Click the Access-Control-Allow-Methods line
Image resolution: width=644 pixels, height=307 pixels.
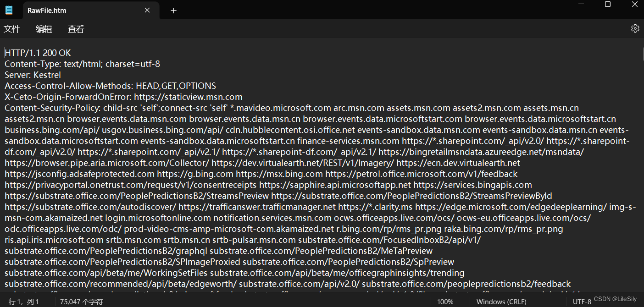point(110,86)
